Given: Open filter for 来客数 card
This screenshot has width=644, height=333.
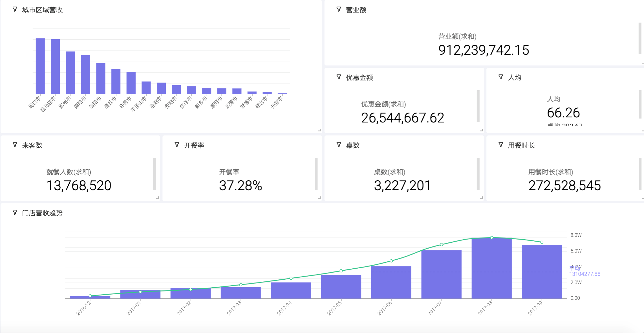Looking at the screenshot, I should [15, 145].
